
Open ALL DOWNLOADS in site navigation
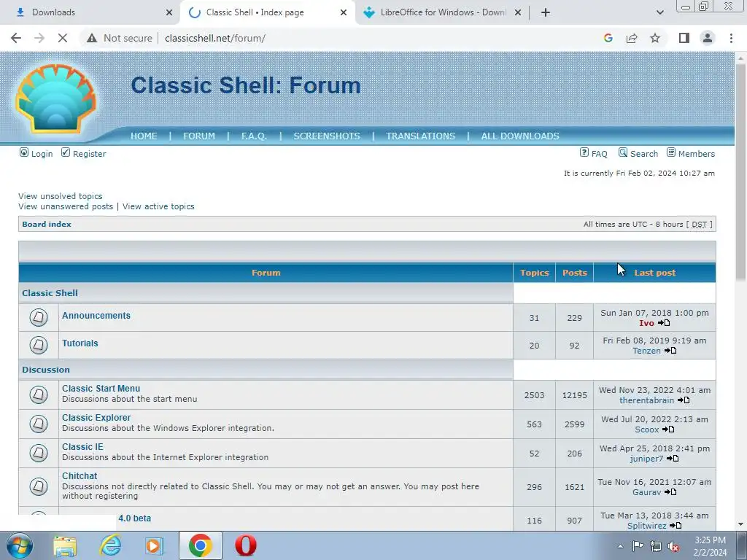(x=520, y=136)
